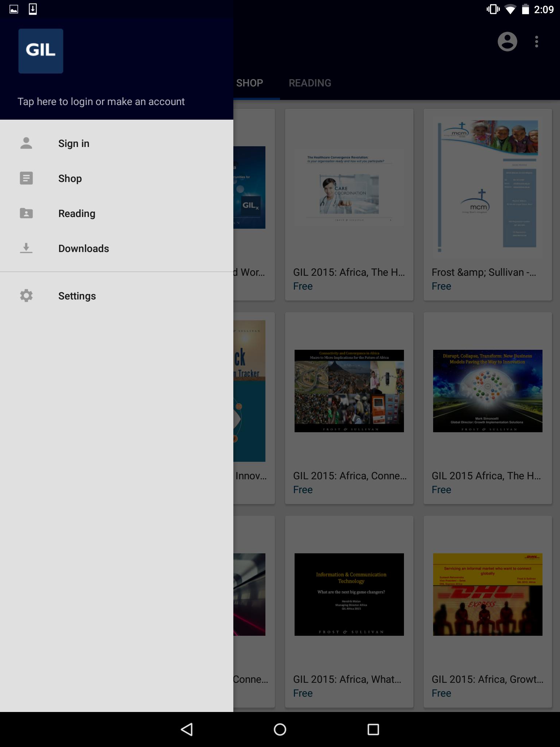Tap the Android home navigation button
The image size is (560, 747).
[x=280, y=729]
